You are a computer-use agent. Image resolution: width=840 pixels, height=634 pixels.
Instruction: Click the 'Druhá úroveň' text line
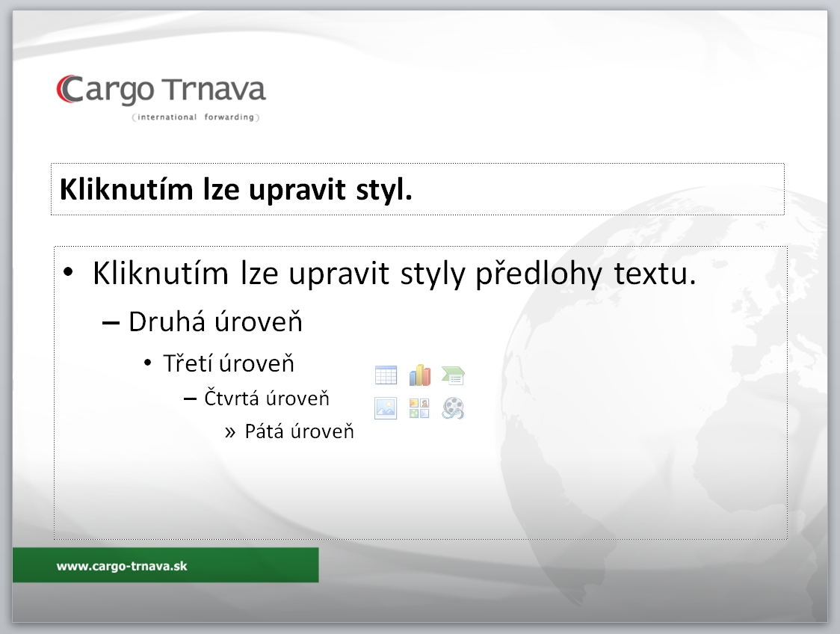pos(215,322)
